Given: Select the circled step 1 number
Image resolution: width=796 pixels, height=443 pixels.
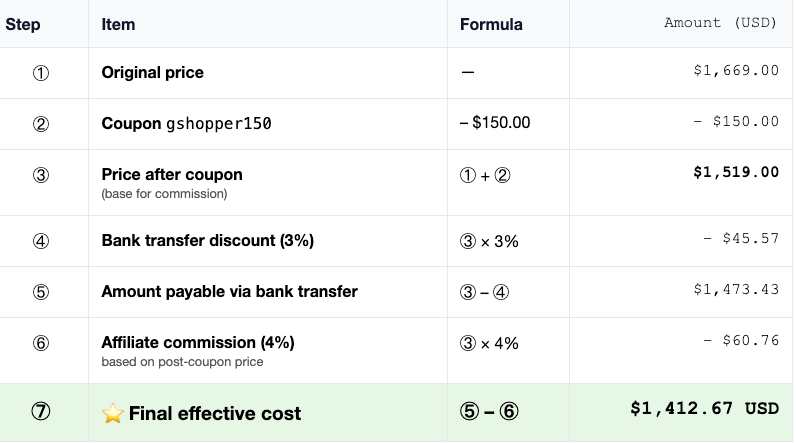Looking at the screenshot, I should click(41, 73).
